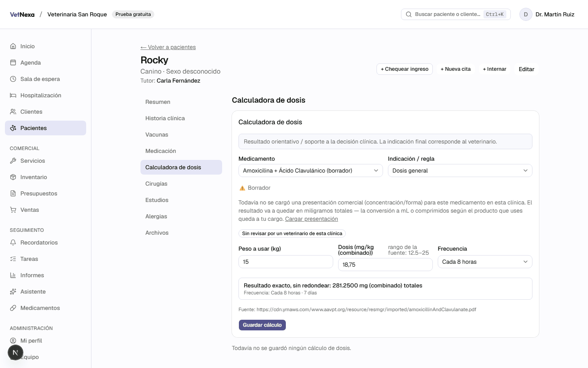
Task: Open the Dr. Martín Ruiz user menu
Action: click(x=547, y=14)
